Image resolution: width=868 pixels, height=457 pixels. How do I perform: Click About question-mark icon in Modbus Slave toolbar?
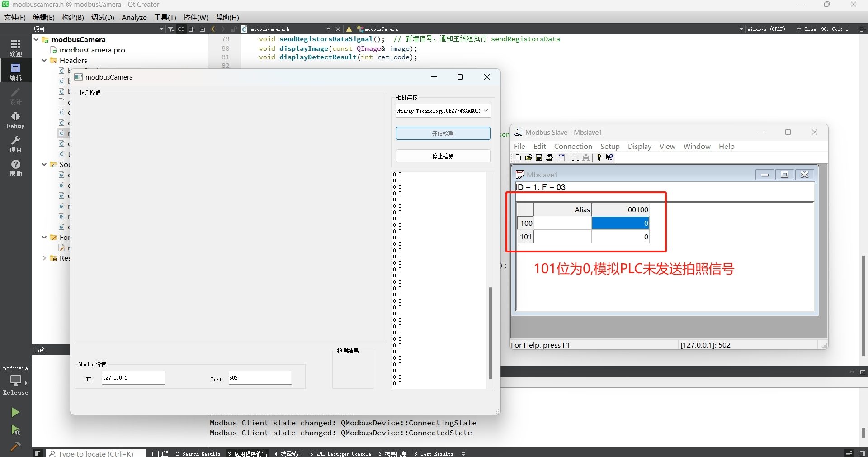pyautogui.click(x=599, y=157)
